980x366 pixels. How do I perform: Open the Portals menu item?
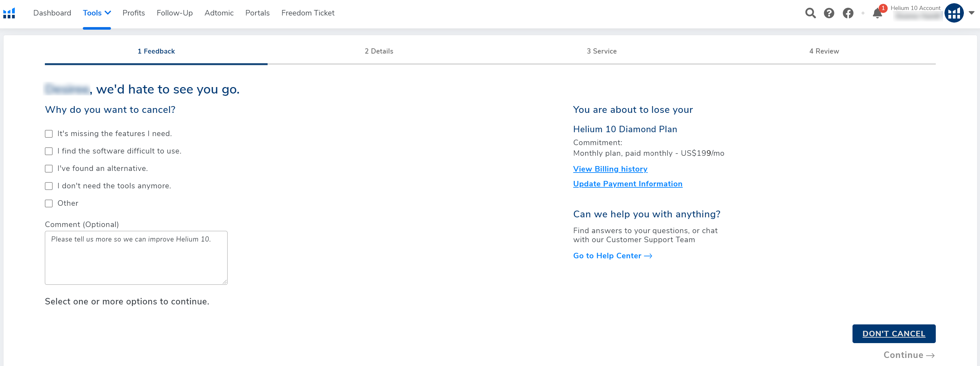point(257,13)
